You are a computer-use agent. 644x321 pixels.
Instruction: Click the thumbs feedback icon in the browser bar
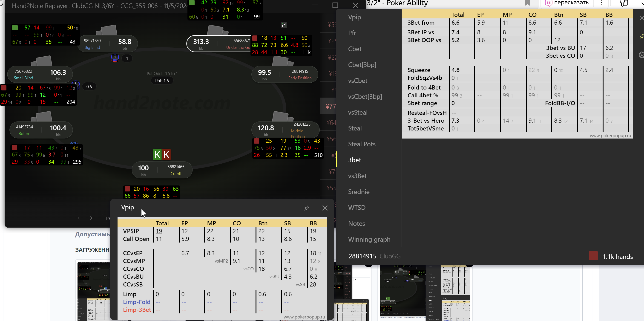(x=624, y=3)
